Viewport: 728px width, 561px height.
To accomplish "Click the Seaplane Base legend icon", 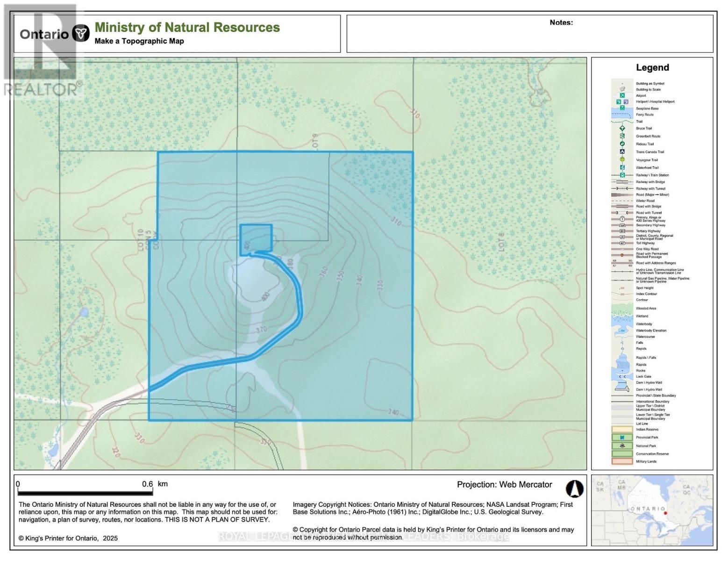I will [x=622, y=108].
